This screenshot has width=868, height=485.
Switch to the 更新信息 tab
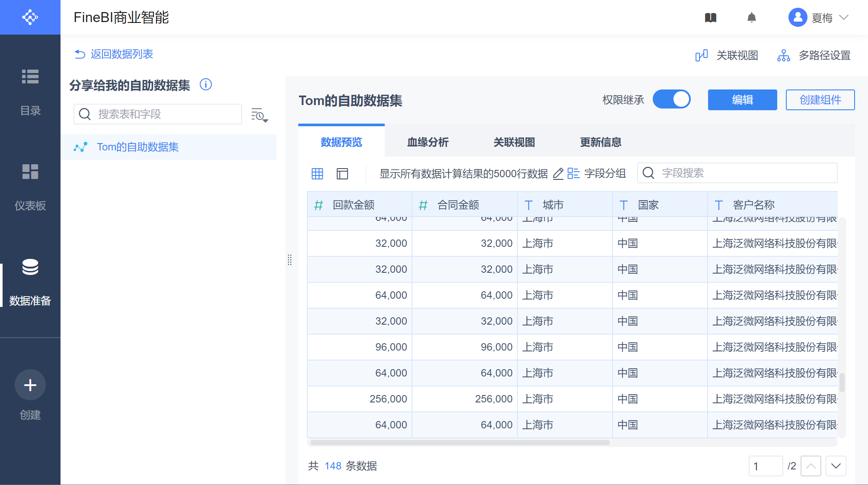(x=600, y=142)
